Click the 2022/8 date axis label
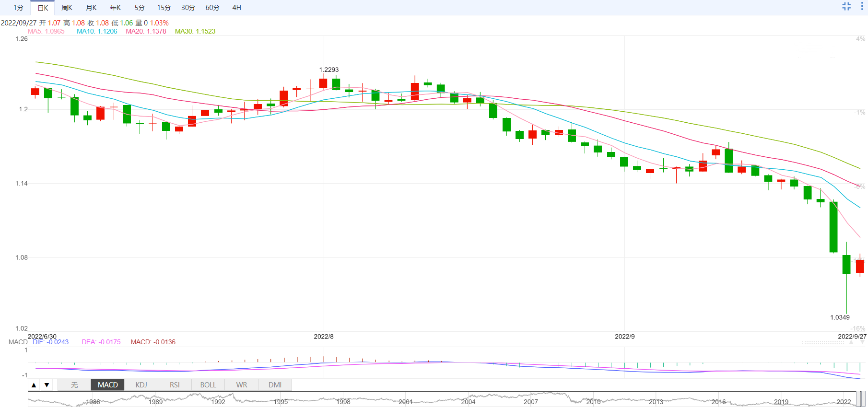The image size is (868, 420). [324, 337]
